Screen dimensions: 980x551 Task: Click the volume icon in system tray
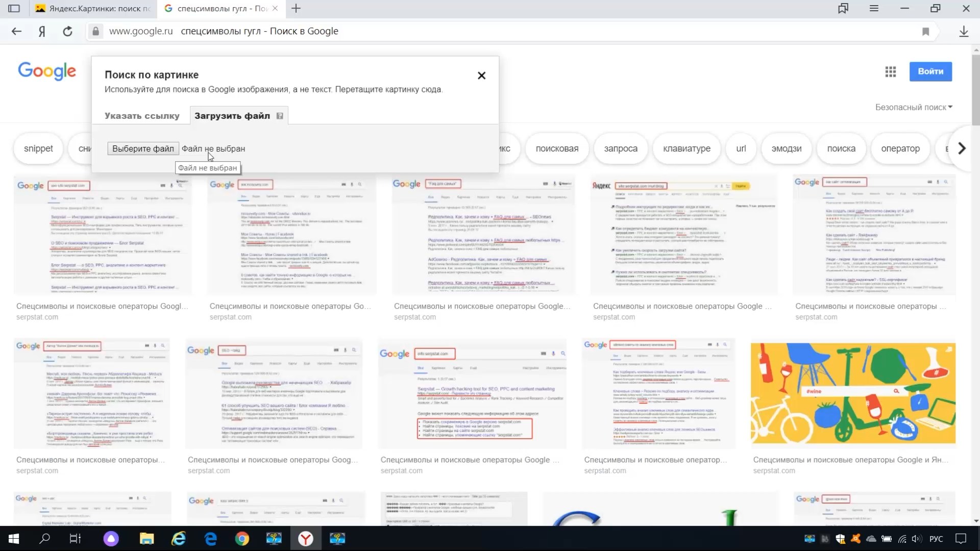point(917,539)
